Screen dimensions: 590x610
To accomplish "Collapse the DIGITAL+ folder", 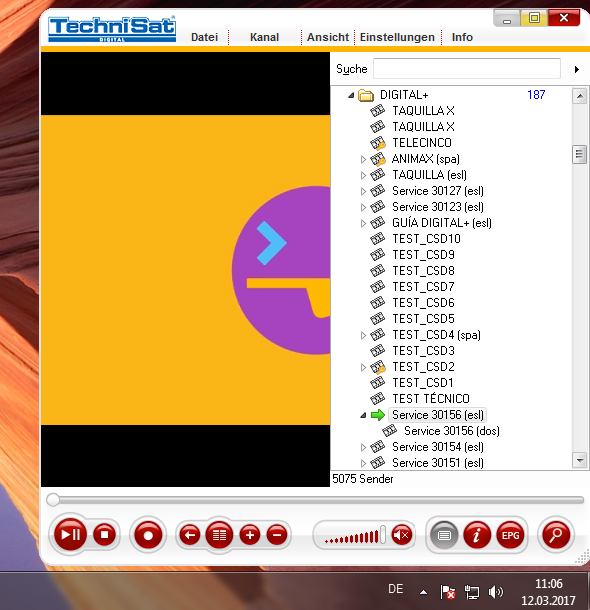I will point(351,95).
